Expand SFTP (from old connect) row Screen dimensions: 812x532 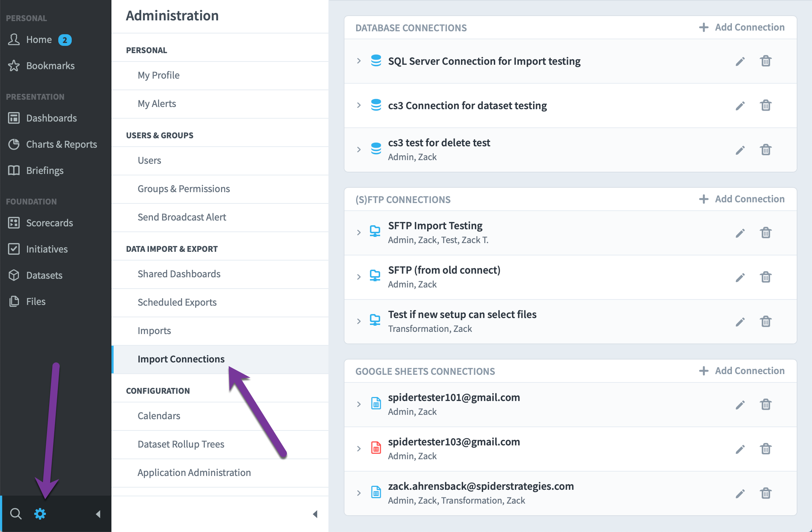point(359,277)
